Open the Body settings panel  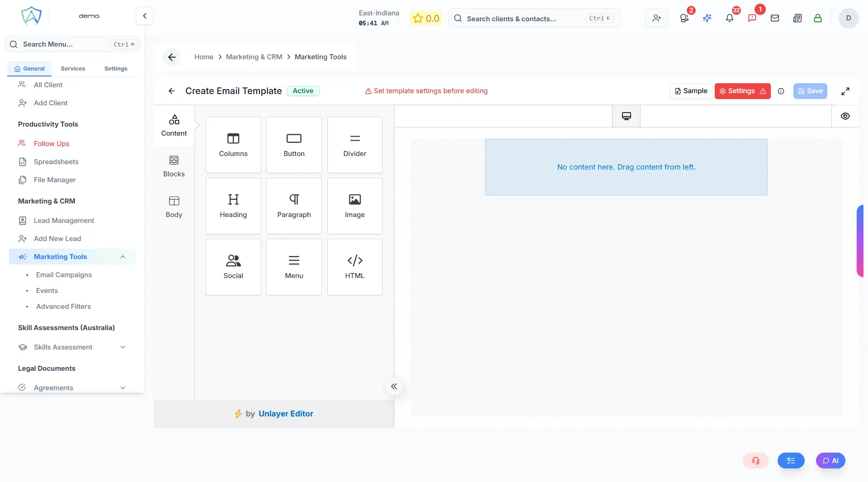[x=174, y=207]
